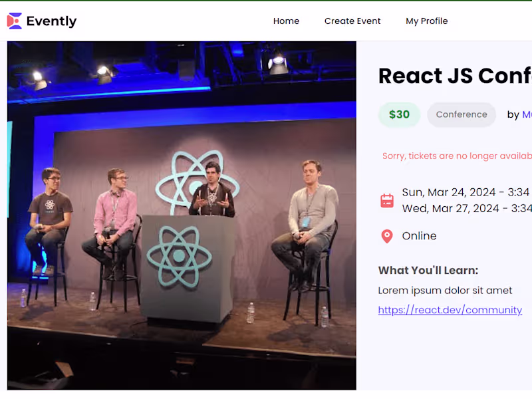532x399 pixels.
Task: Click "Wed, Mar 27, 2024" end date
Action: click(x=450, y=208)
